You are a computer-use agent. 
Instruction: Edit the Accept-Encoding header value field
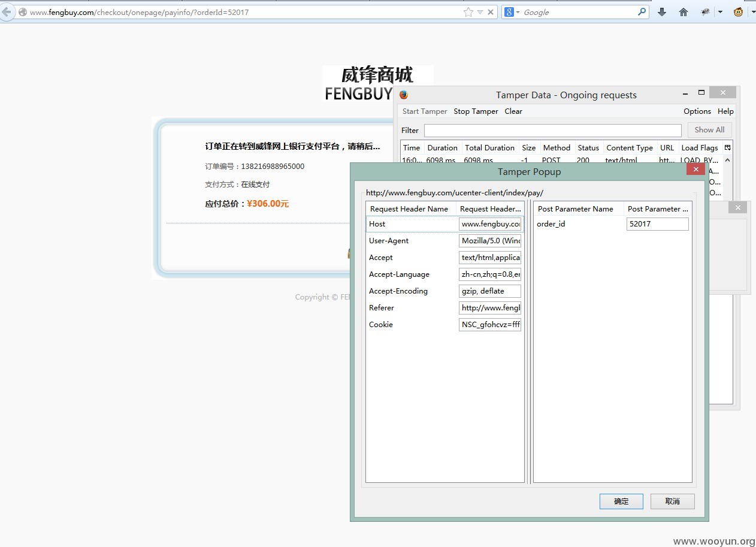click(x=490, y=291)
